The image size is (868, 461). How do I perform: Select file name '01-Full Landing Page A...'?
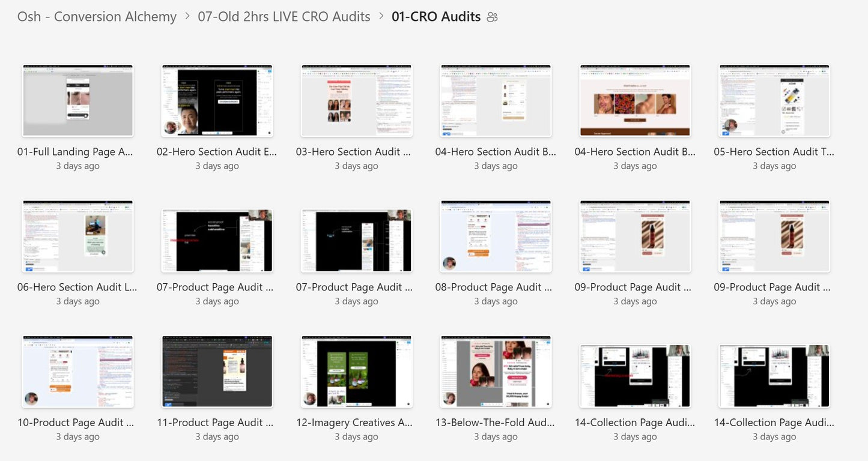(75, 152)
